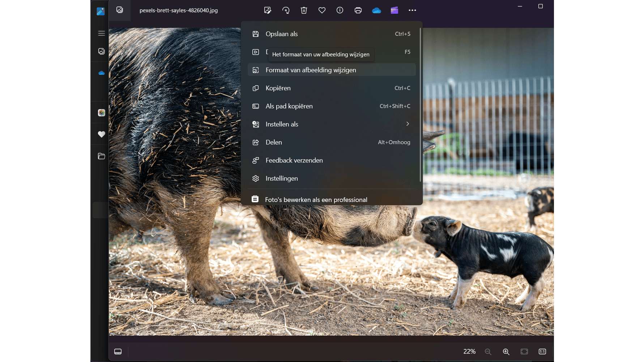Image resolution: width=644 pixels, height=362 pixels.
Task: Expand the sidebar with the hamburger menu
Action: [102, 33]
